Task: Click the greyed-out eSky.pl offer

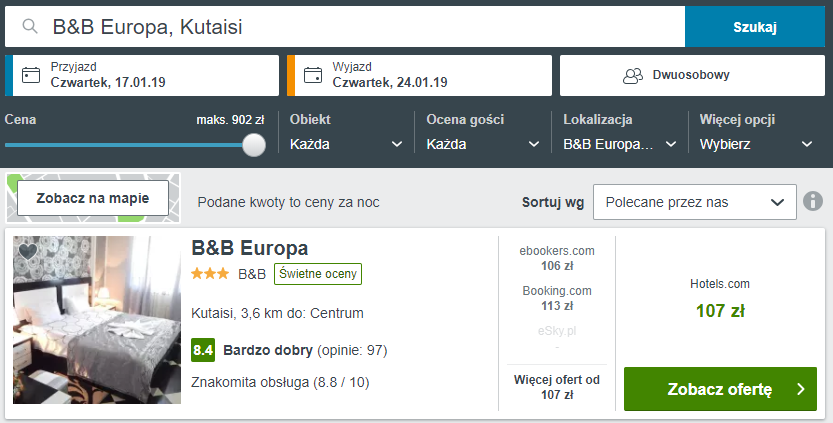Action: [557, 338]
